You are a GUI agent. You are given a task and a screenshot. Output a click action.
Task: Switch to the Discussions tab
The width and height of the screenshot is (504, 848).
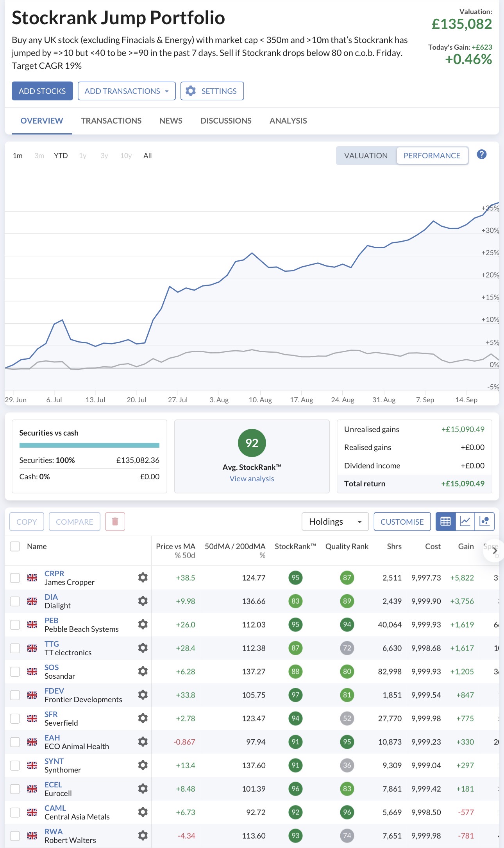click(226, 121)
